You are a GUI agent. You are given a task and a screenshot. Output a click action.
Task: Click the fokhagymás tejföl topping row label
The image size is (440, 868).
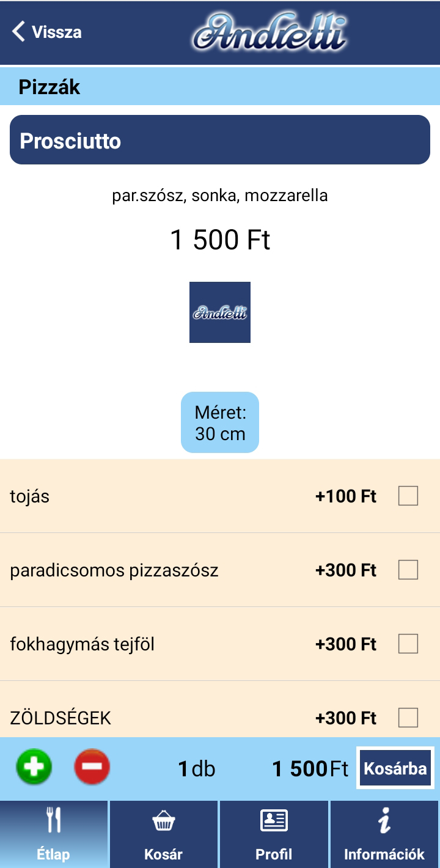tap(82, 644)
